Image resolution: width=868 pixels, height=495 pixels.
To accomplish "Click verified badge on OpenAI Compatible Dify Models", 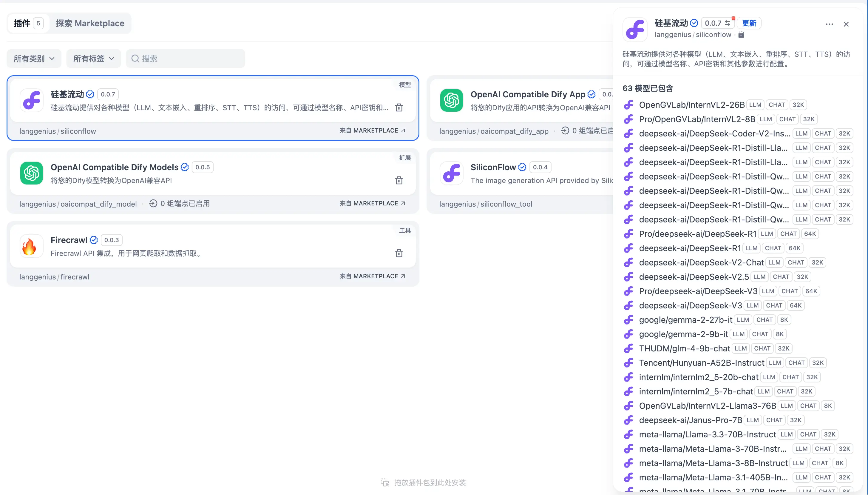I will tap(185, 167).
